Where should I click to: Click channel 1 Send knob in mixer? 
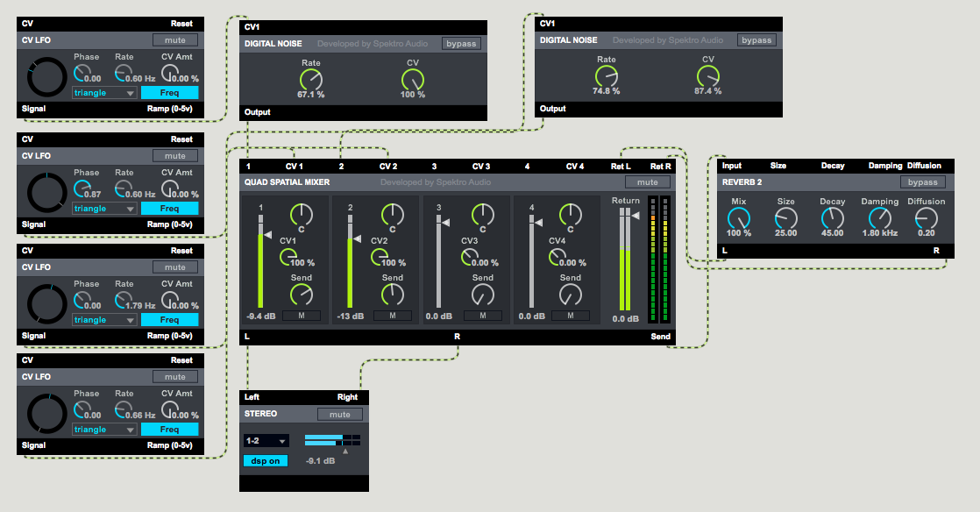302,295
